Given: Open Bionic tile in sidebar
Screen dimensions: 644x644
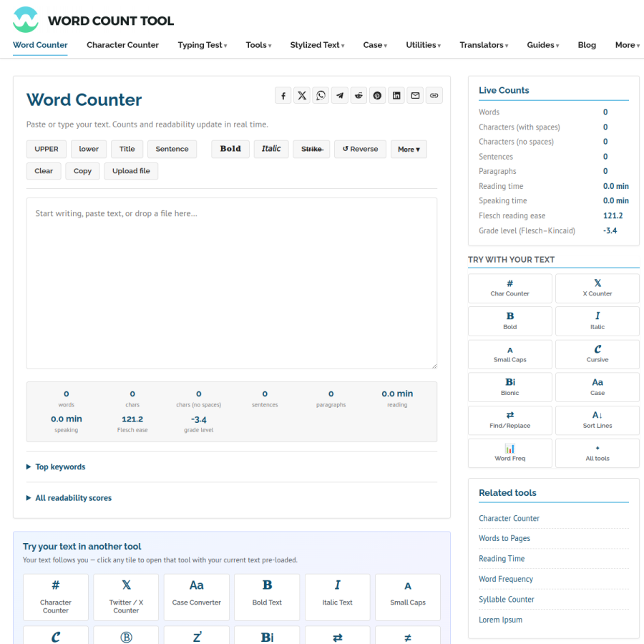Looking at the screenshot, I should click(x=509, y=387).
